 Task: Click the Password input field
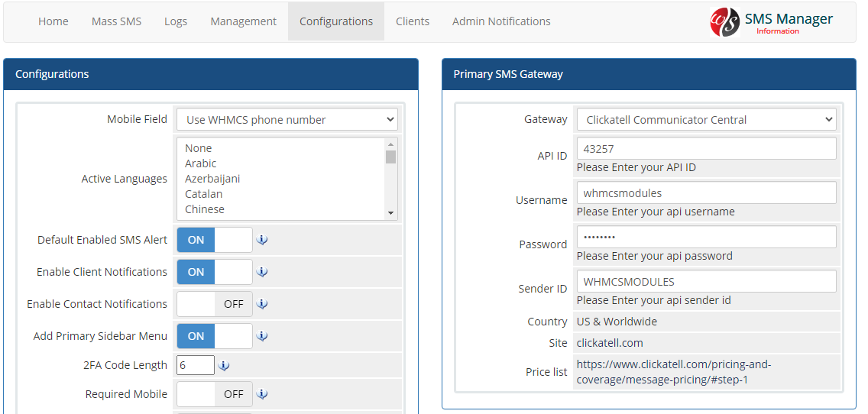coord(706,238)
